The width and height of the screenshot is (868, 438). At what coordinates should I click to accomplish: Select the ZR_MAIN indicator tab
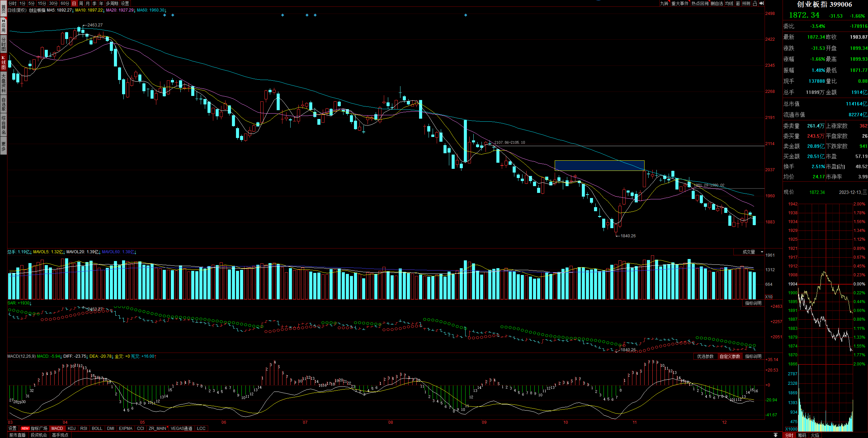158,429
